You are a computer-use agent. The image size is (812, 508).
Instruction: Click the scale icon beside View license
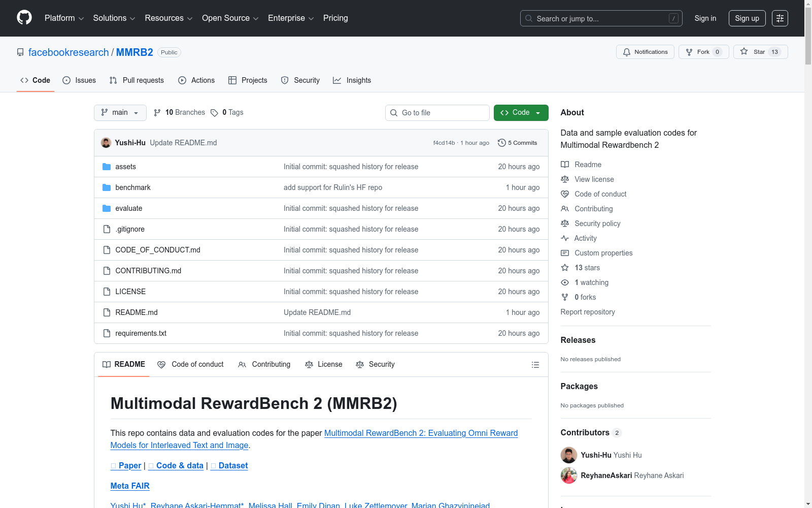coord(565,179)
